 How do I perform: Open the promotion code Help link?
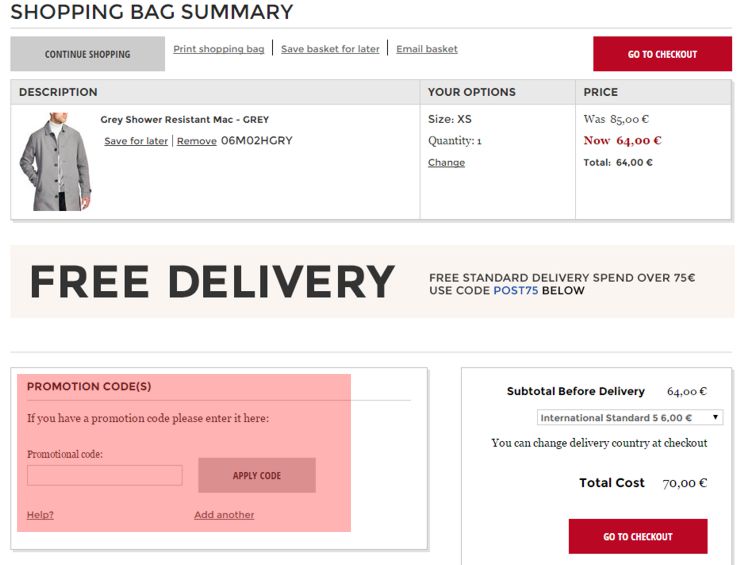[x=40, y=514]
